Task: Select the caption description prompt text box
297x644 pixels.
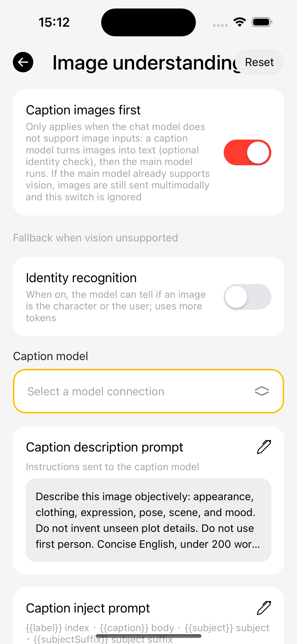Action: (148, 520)
